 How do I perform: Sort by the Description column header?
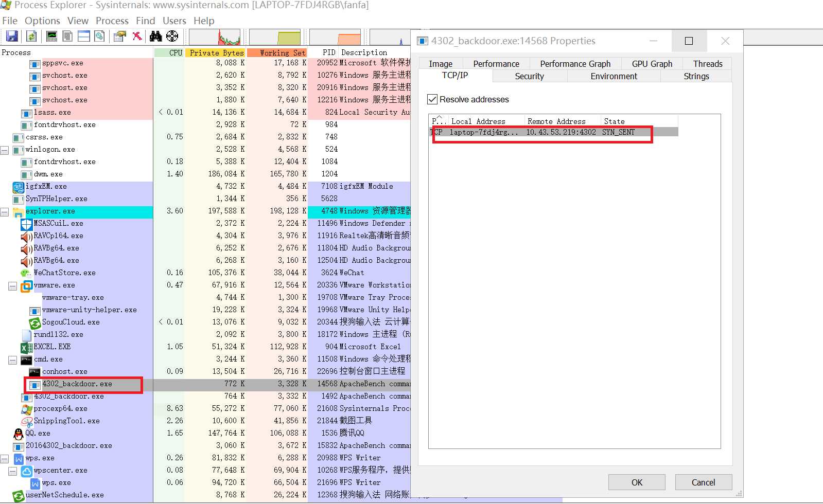coord(375,52)
